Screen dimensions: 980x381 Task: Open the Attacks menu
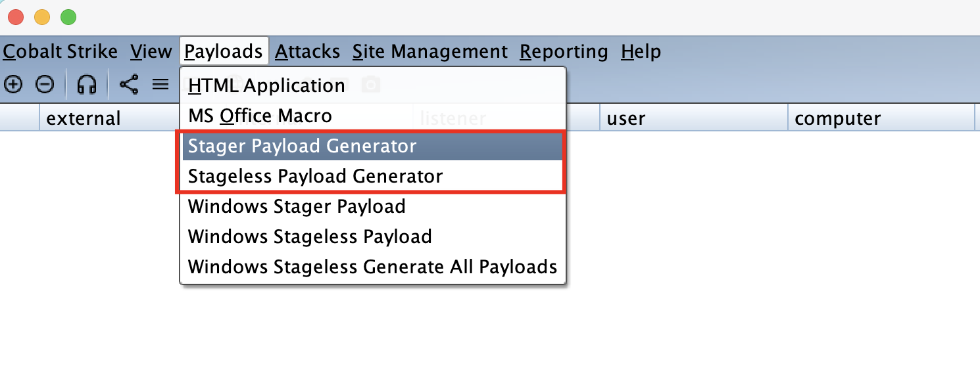(x=307, y=51)
